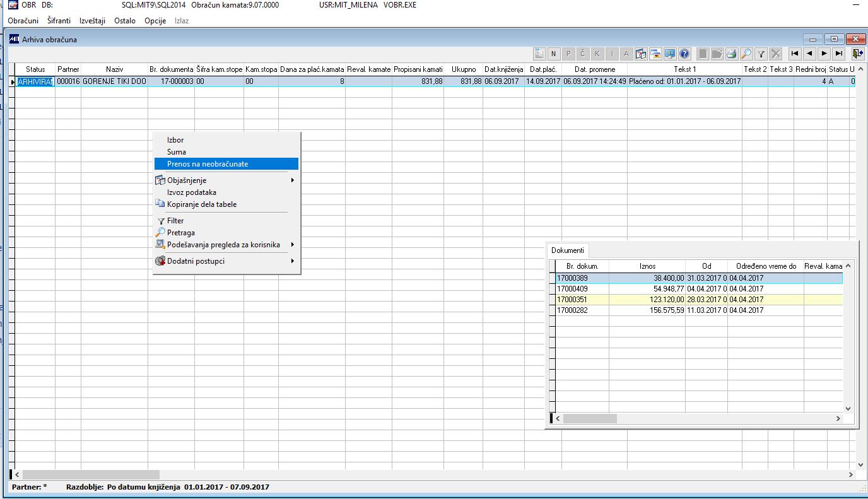Viewport: 868px width, 499px height.
Task: Expand Podešavanja pregleda za korisnika submenu
Action: pos(226,245)
